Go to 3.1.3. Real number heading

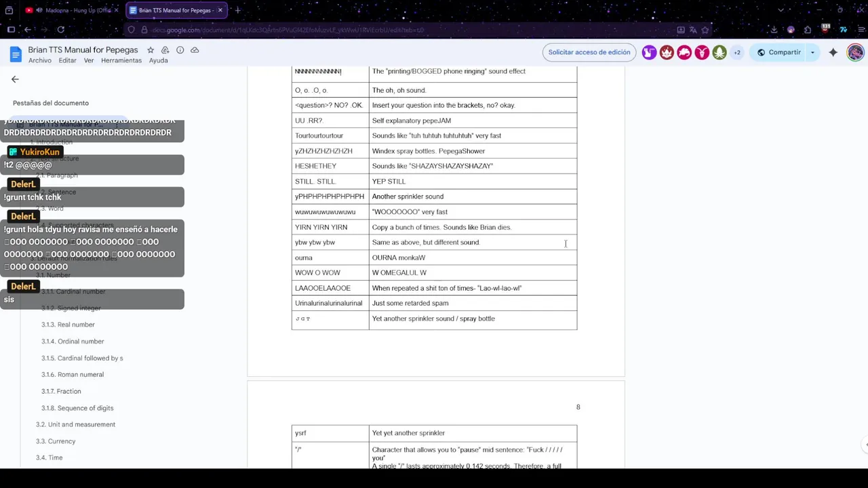[68, 325]
